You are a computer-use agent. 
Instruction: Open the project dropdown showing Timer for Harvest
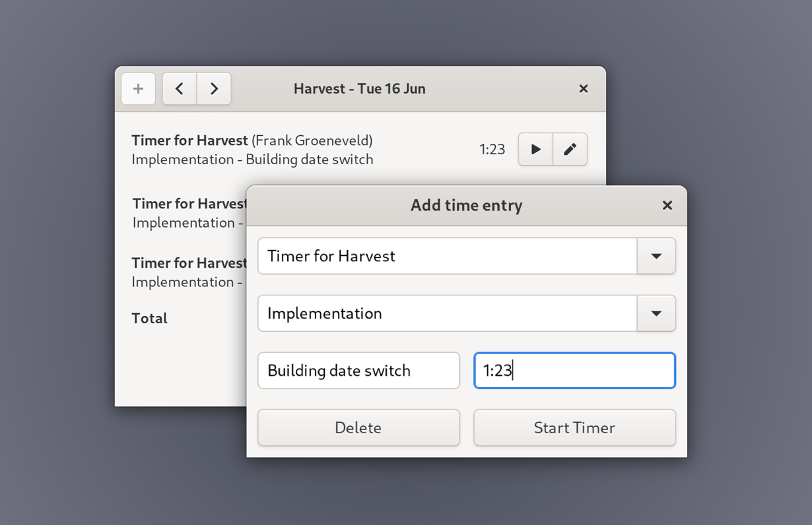click(657, 257)
